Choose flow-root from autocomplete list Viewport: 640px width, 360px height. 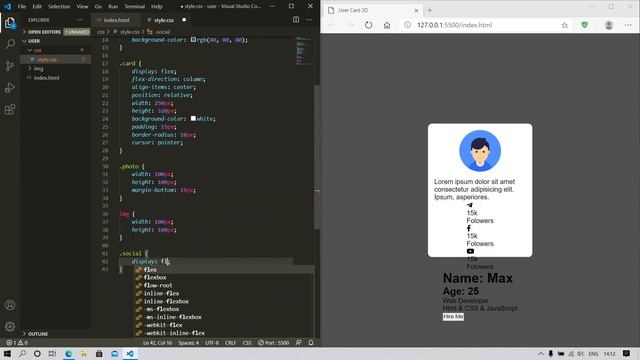pos(224,285)
